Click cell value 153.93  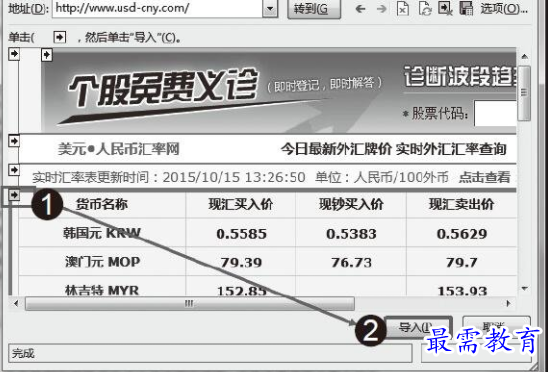[462, 291]
